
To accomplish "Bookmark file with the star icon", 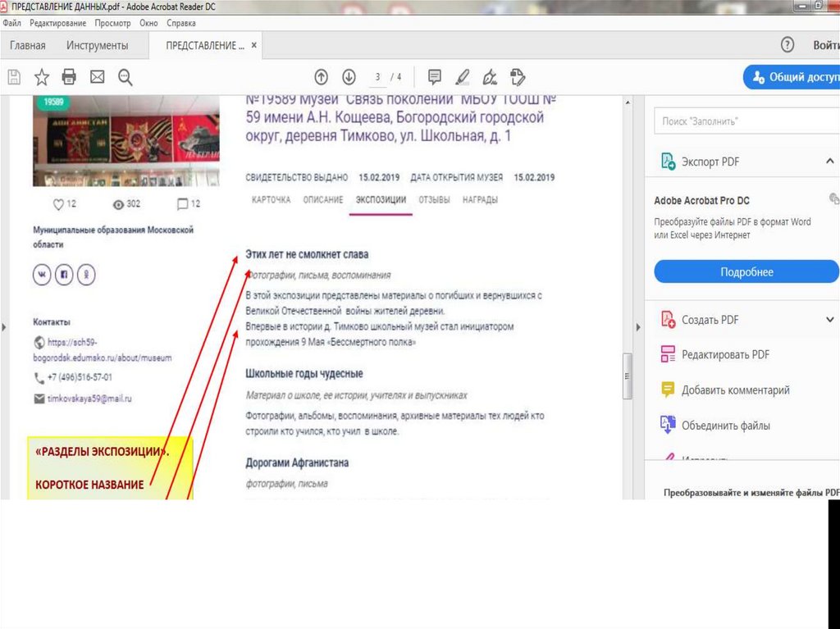I will click(x=42, y=77).
